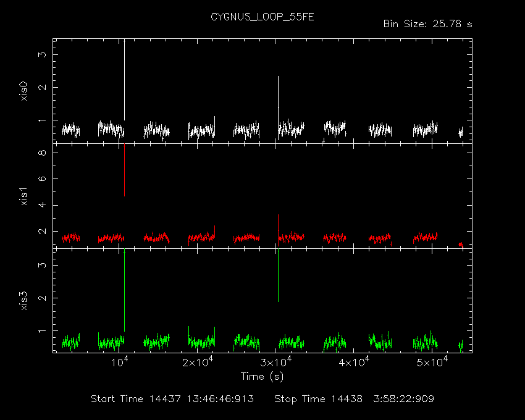Screen dimensions: 525x420
Task: Click the y-axis value 8 in xis1 panel
Action: tap(42, 153)
